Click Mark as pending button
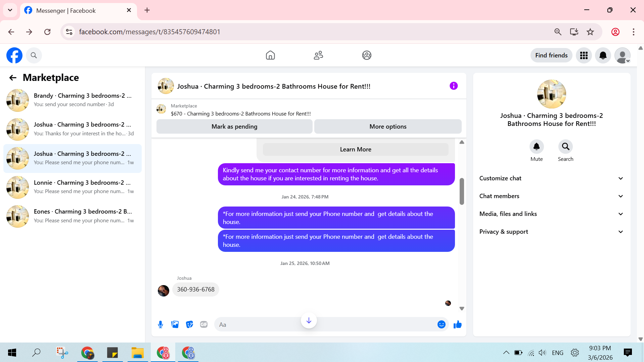Screen dimensions: 644x362 (x=234, y=127)
